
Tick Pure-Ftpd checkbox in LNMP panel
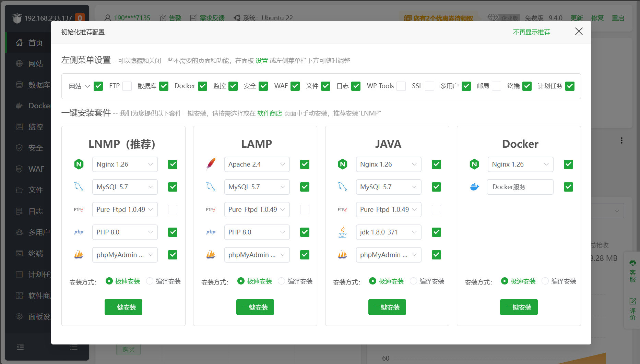click(173, 210)
